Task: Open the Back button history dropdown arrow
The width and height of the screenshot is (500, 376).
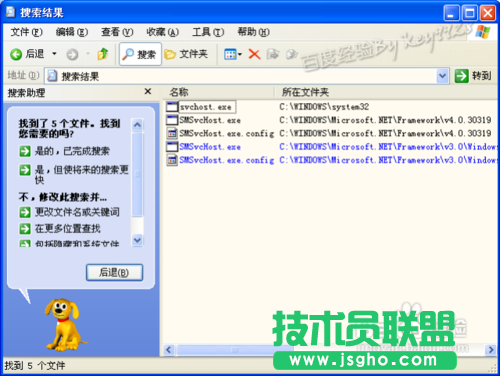Action: [54, 54]
